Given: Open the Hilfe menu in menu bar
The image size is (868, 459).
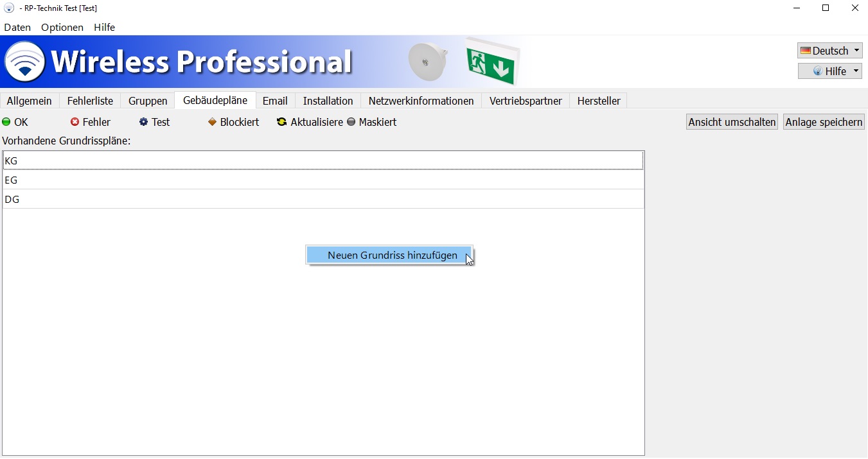Looking at the screenshot, I should pyautogui.click(x=104, y=27).
